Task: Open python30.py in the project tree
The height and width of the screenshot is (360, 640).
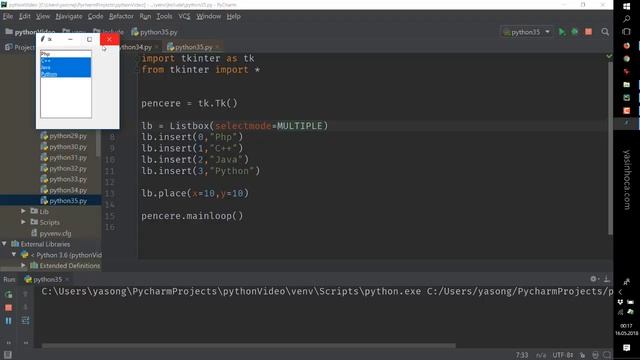Action: [x=68, y=147]
